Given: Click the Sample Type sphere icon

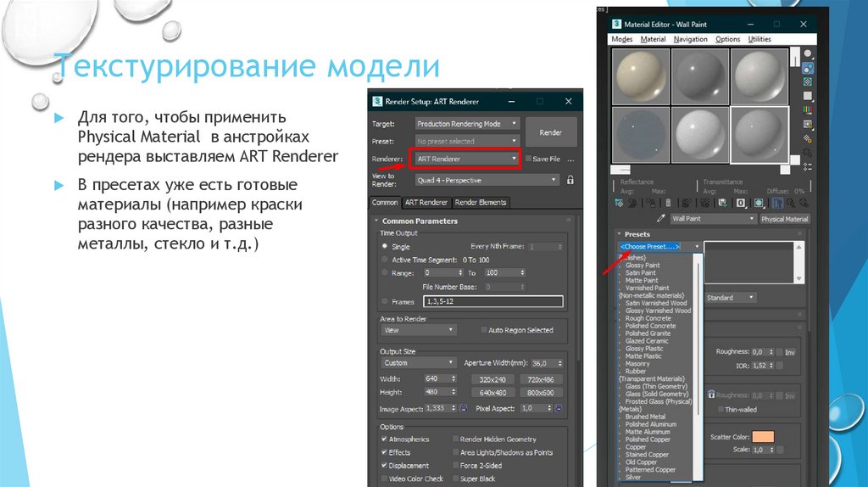Looking at the screenshot, I should 808,53.
